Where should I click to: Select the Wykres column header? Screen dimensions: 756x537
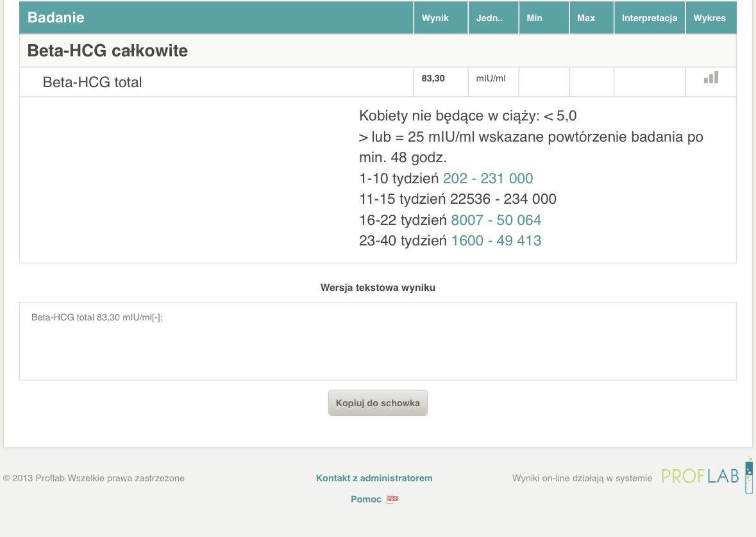[x=709, y=18]
